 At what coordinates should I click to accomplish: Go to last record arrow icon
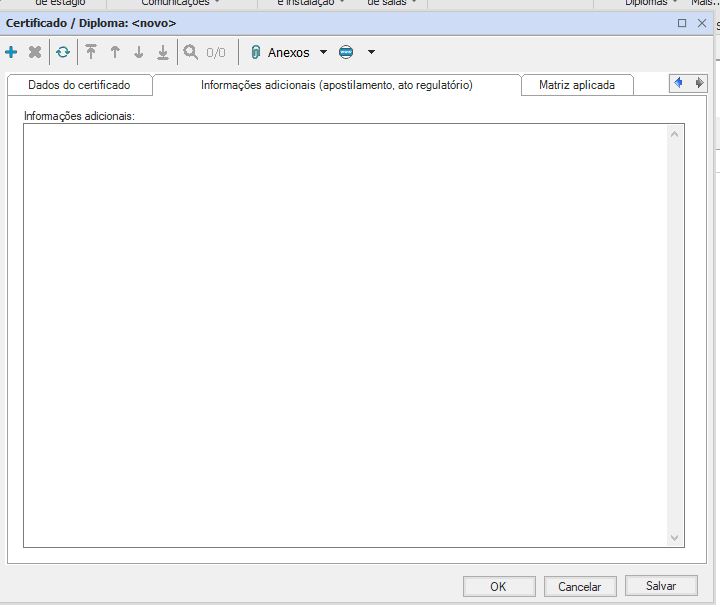pyautogui.click(x=163, y=52)
